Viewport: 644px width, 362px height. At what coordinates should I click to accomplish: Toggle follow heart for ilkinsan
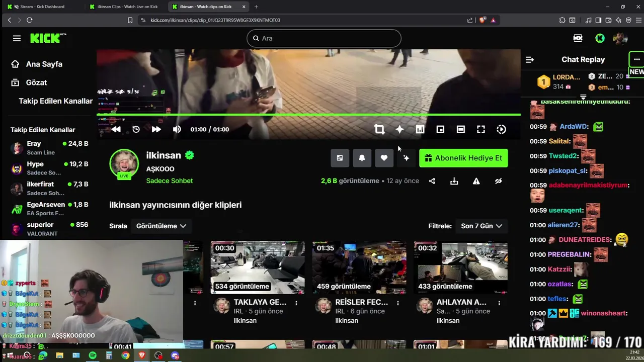pyautogui.click(x=384, y=158)
